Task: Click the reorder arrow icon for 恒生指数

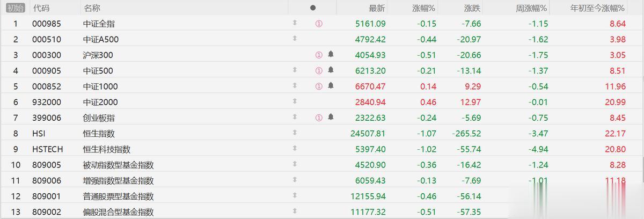Action: click(x=294, y=133)
